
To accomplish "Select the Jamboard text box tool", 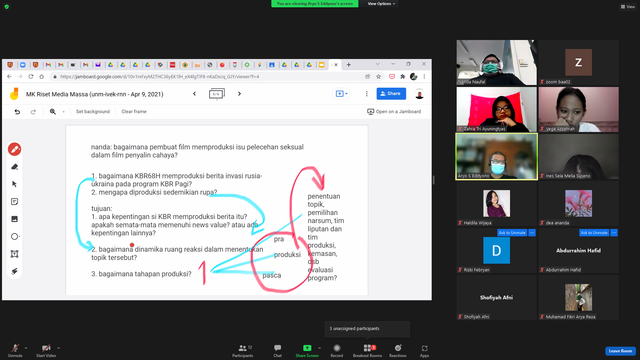I will click(14, 254).
